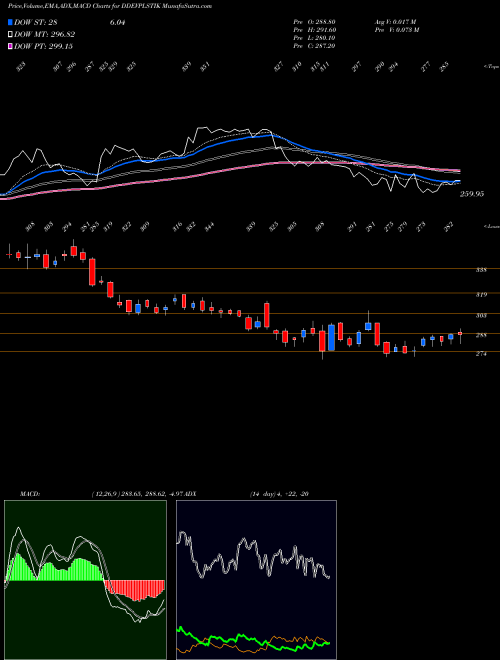Screen dimensions: 500x660
Task: Click the magenta DOW PT legend swatch
Action: [x=10, y=46]
